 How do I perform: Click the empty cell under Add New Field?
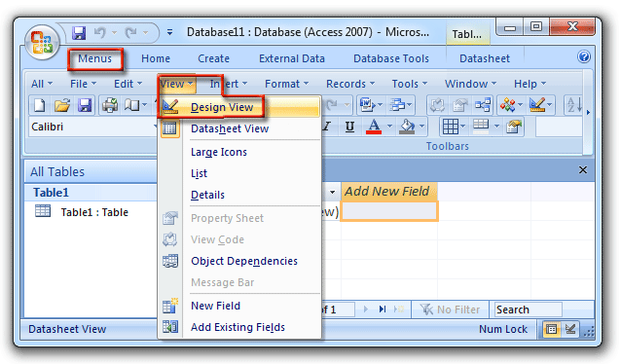(x=389, y=211)
